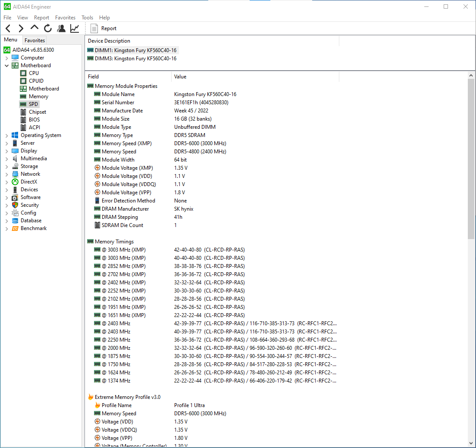Sort by the Field column header
The image size is (476, 448).
point(128,77)
